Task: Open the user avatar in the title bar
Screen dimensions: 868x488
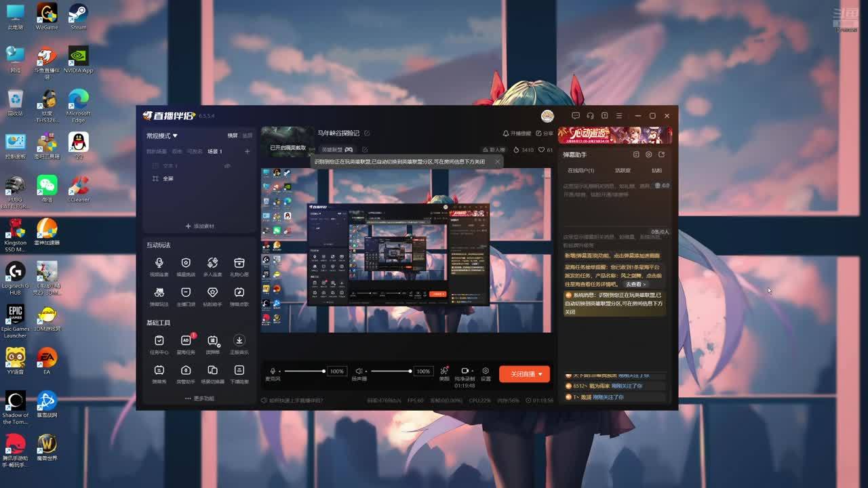Action: [x=547, y=116]
